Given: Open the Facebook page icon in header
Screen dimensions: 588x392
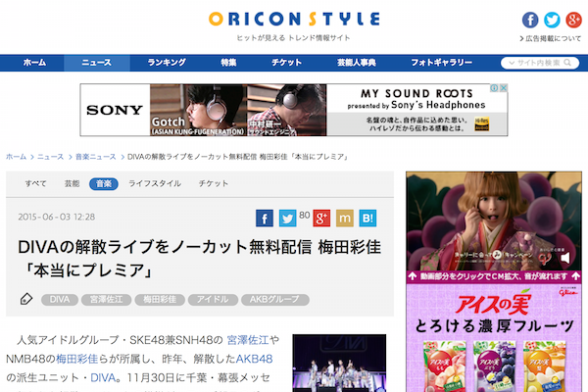Looking at the screenshot, I should click(530, 20).
